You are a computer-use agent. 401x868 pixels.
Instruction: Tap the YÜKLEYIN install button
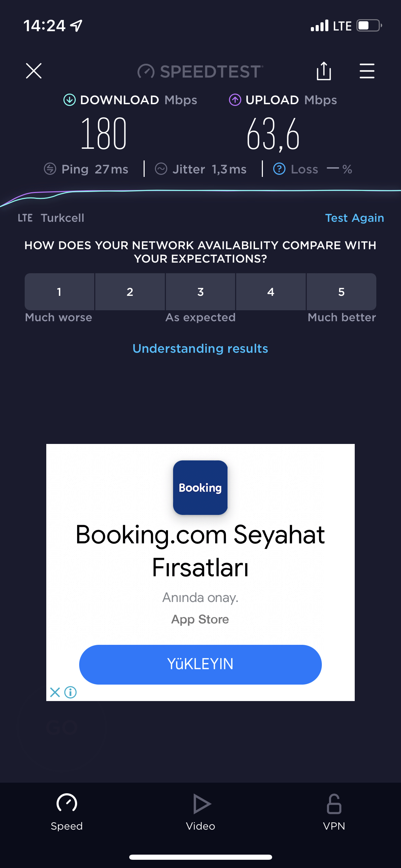coord(200,665)
